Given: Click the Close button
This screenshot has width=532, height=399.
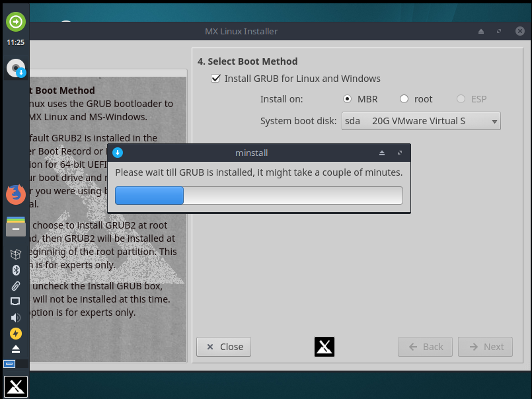Looking at the screenshot, I should [x=224, y=347].
